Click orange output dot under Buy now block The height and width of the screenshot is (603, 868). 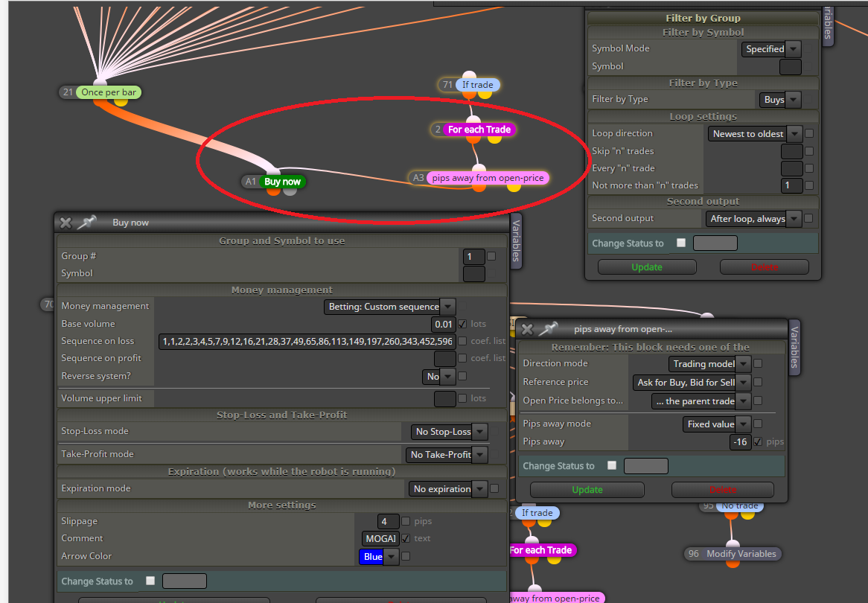pyautogui.click(x=273, y=191)
